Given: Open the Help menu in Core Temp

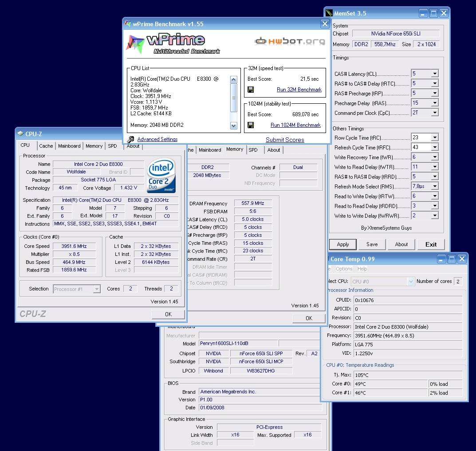Looking at the screenshot, I should click(362, 269).
